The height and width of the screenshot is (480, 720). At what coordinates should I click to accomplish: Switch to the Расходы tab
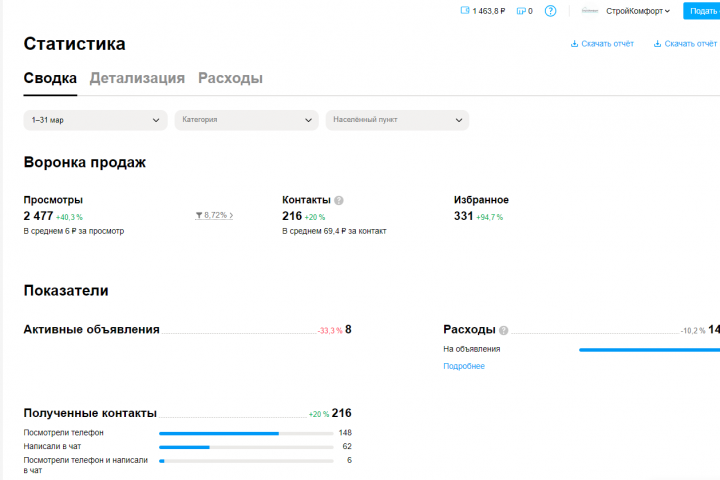(x=230, y=78)
